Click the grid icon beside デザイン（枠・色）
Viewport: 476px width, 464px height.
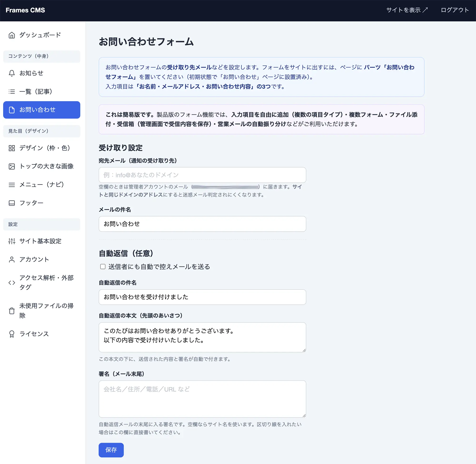(x=12, y=148)
